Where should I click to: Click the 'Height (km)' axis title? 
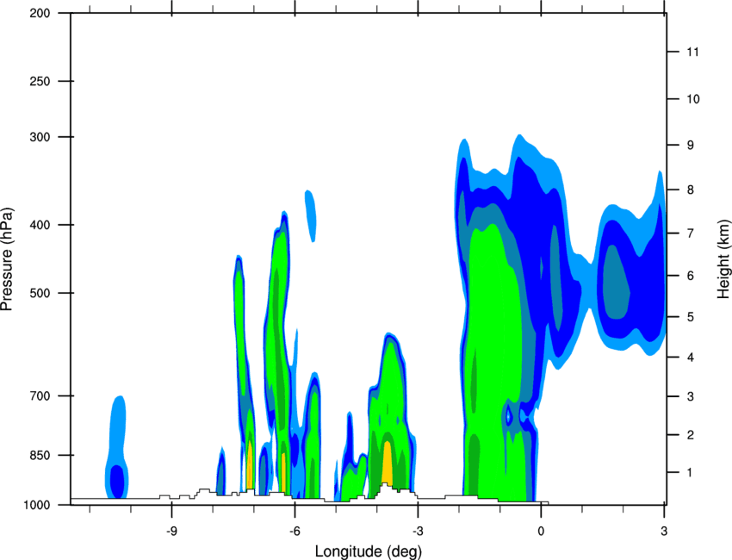pyautogui.click(x=724, y=260)
